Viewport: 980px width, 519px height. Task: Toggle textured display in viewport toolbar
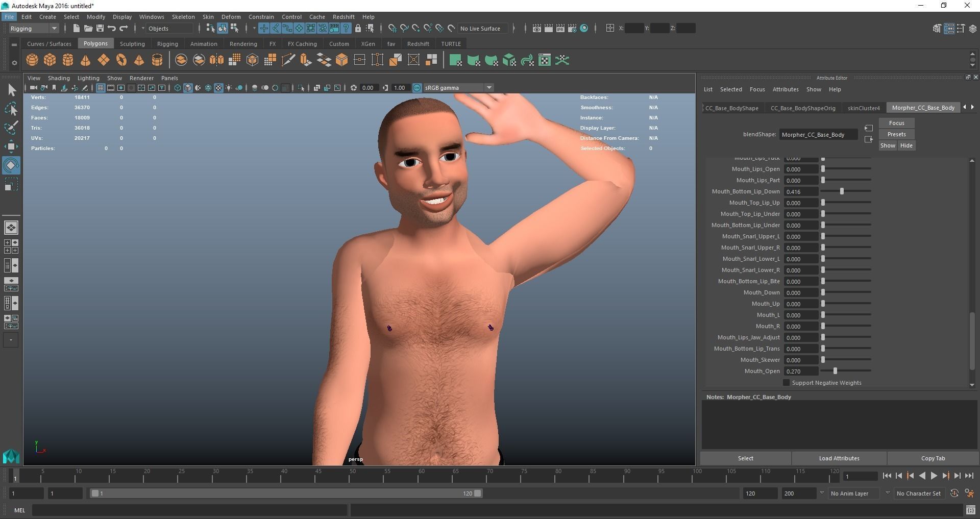point(218,88)
